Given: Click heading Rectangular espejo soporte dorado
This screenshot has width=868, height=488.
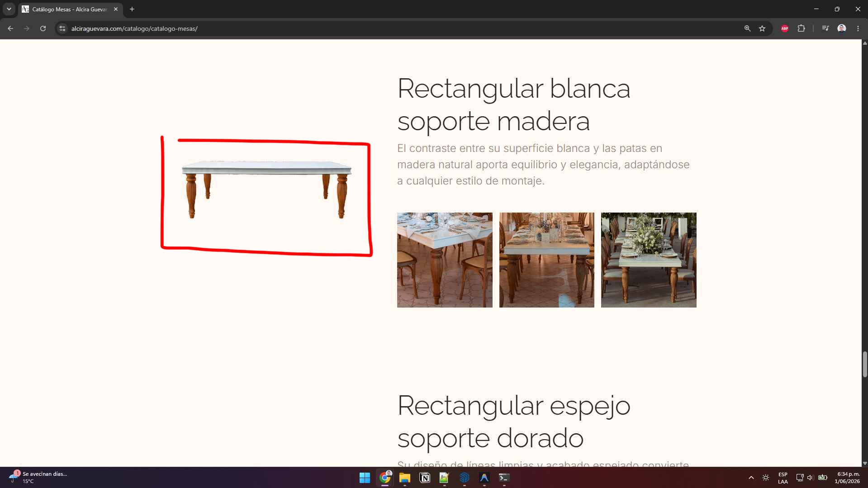Looking at the screenshot, I should coord(513,422).
